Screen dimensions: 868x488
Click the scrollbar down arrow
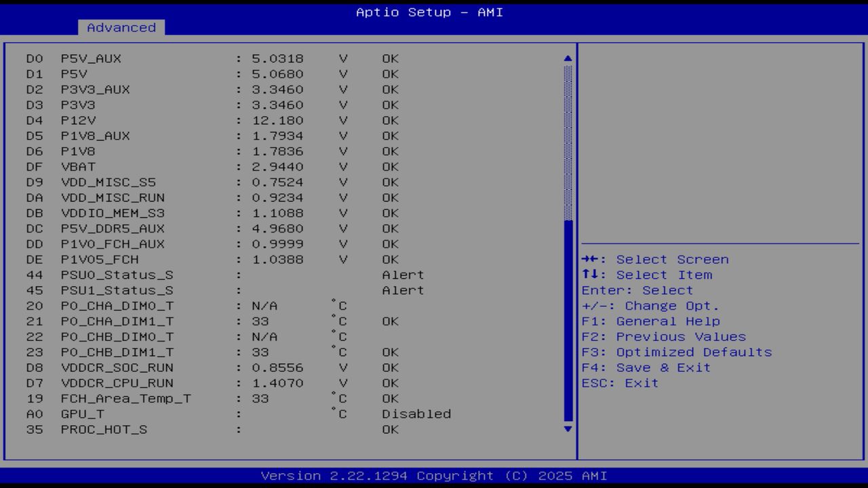tap(567, 429)
